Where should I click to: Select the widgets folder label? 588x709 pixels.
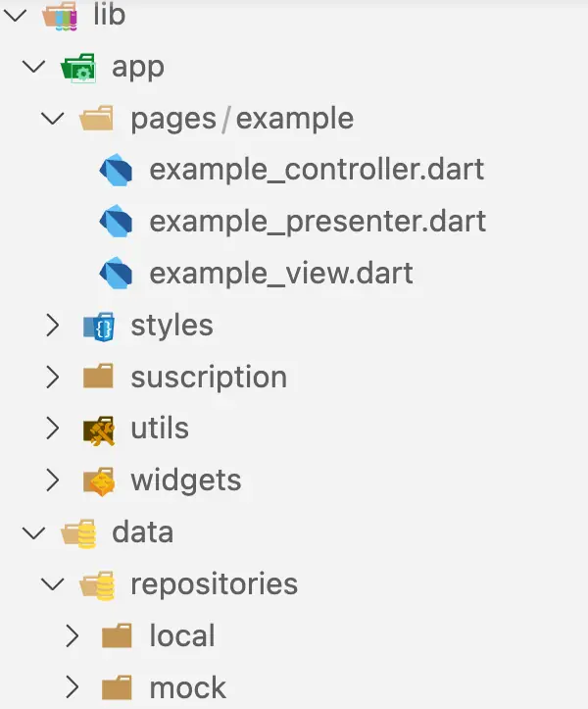(185, 481)
